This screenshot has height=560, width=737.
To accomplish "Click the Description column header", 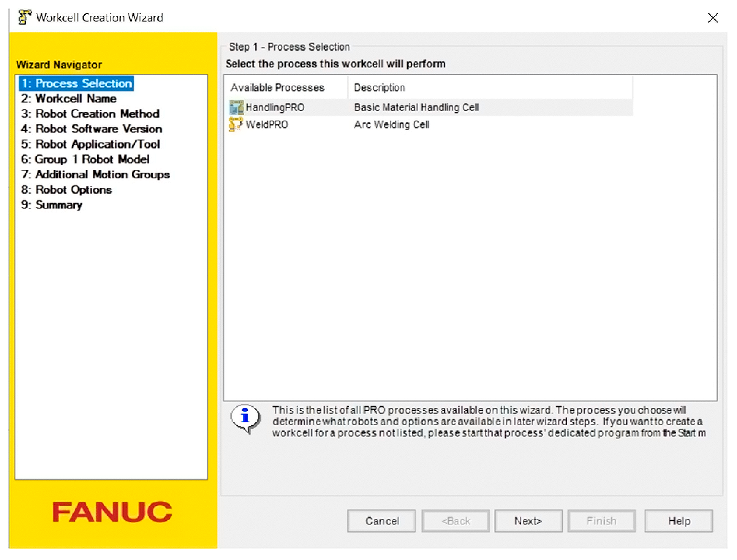I will point(379,88).
